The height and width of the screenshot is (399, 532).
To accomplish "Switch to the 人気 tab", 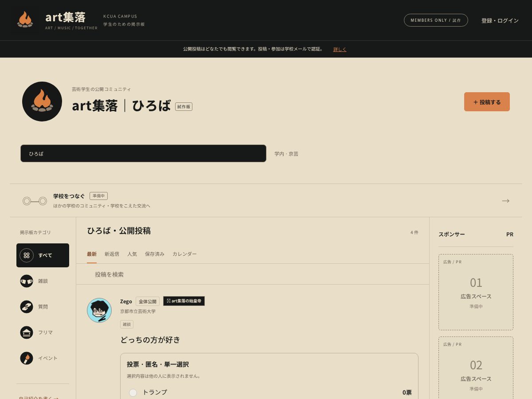I will (x=132, y=254).
